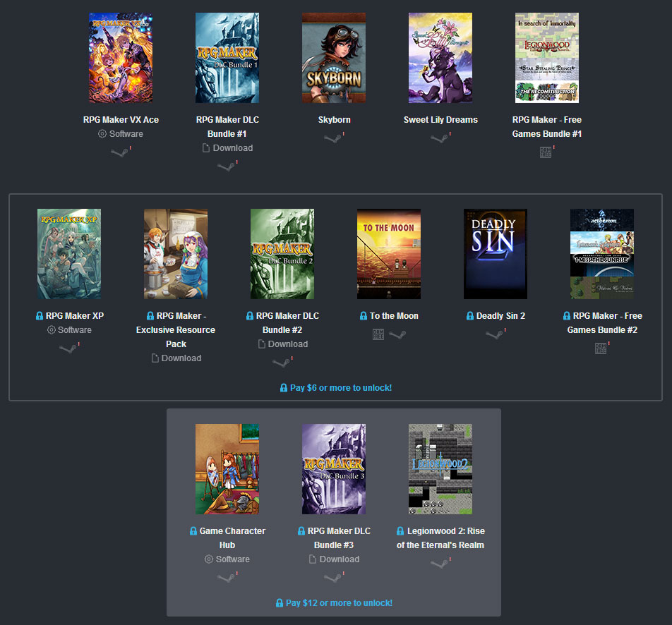Click the download file icon under DLC Bundle #3

pos(313,559)
